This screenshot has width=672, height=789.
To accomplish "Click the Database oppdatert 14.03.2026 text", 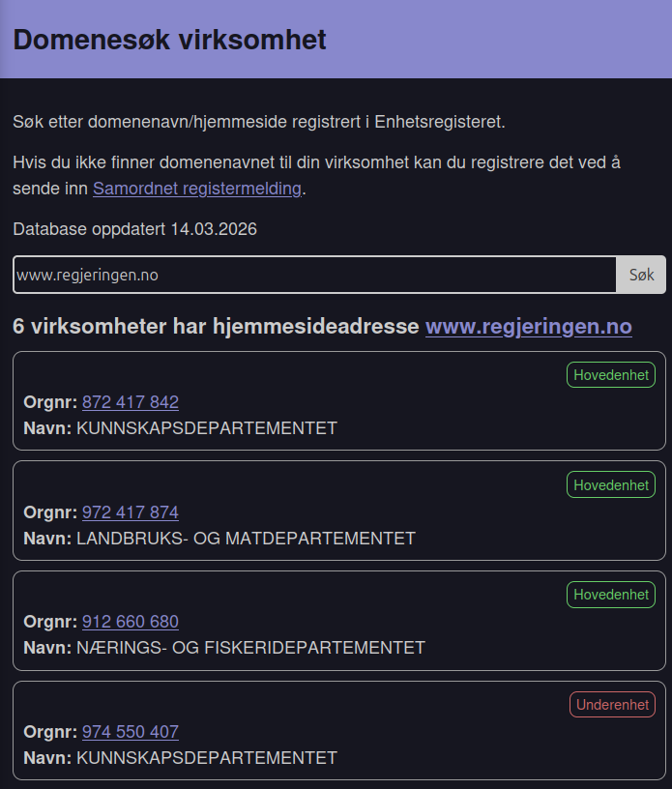I will (135, 229).
